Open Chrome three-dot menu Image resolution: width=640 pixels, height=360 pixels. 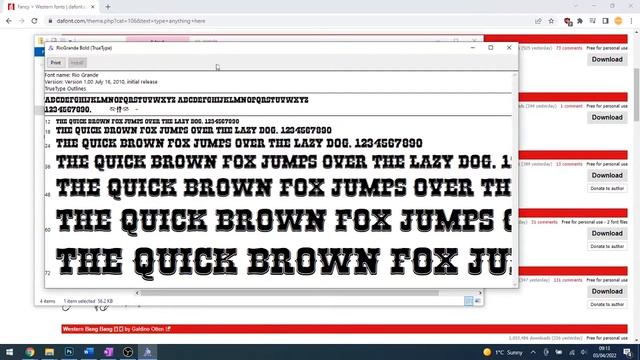[x=631, y=21]
